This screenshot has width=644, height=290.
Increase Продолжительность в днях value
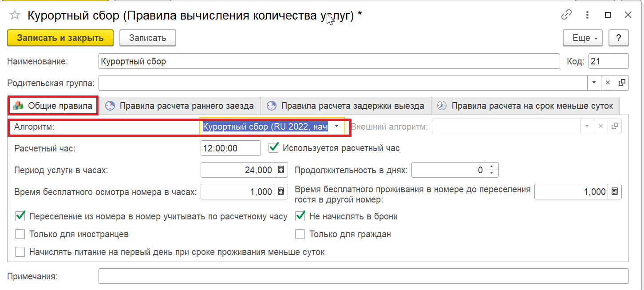492,167
